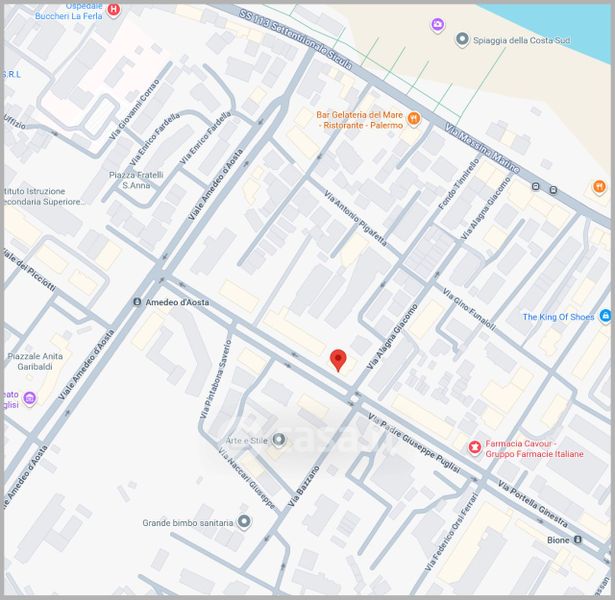Select the Piazzale Anita Garibaldi label
The width and height of the screenshot is (615, 600).
[35, 361]
